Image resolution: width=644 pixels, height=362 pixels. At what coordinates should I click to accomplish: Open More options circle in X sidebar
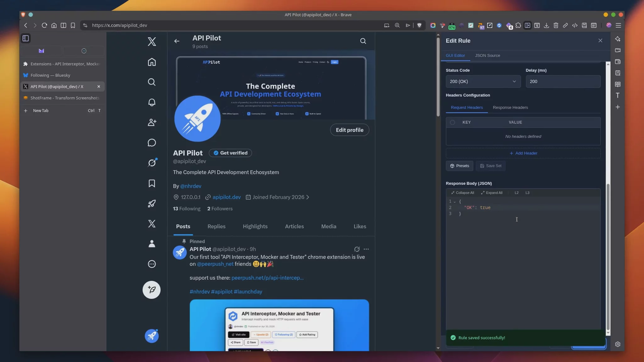(x=152, y=264)
